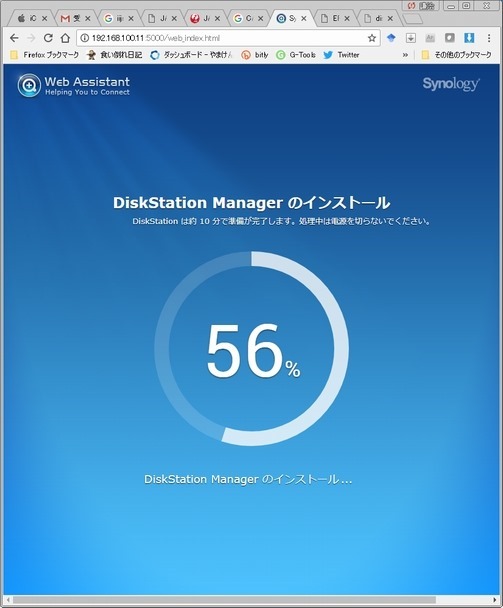Click the Synology logo
Viewport: 503px width, 608px height.
coord(451,83)
